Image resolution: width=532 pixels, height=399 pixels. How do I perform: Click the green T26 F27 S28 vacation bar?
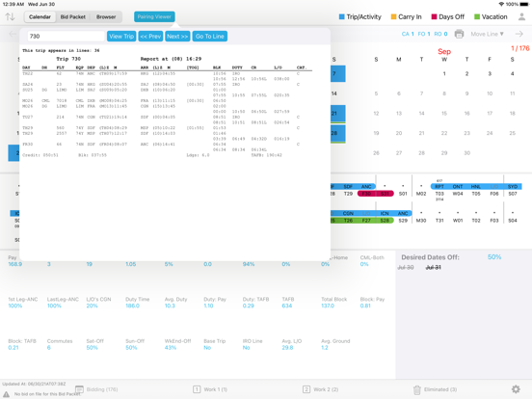361,221
